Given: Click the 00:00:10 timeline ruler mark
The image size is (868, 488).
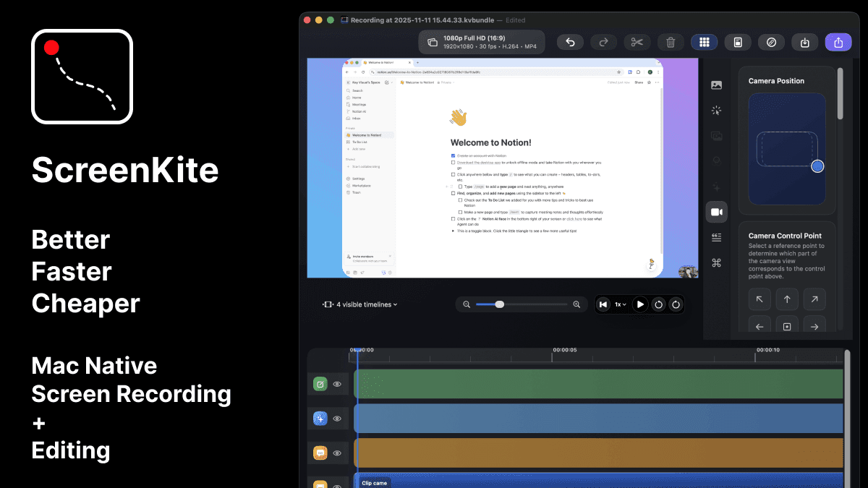Looking at the screenshot, I should [768, 350].
